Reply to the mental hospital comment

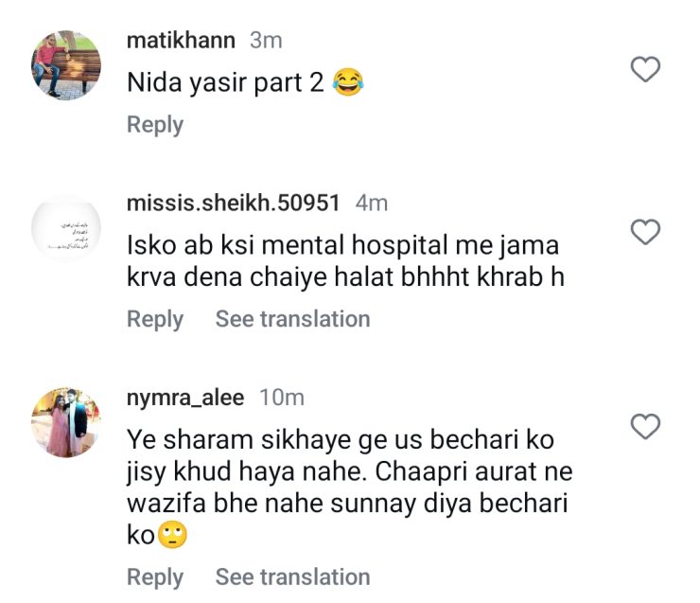click(155, 319)
